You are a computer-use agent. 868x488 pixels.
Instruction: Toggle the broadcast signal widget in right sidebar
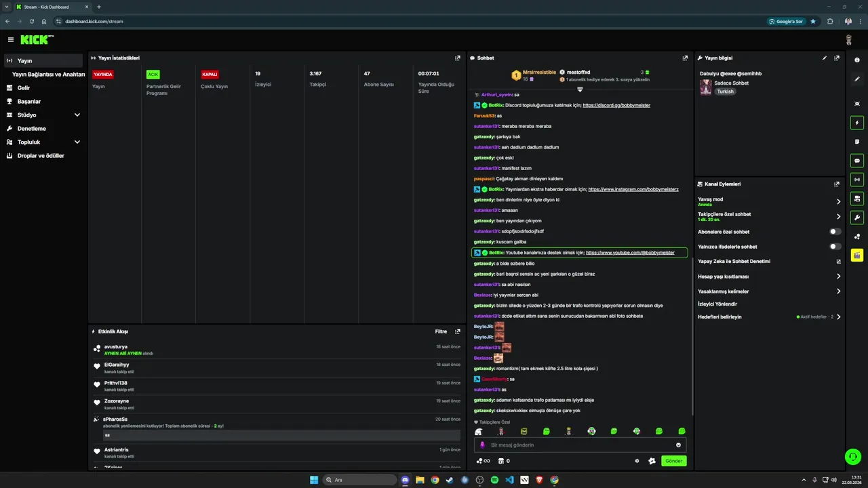point(857,180)
